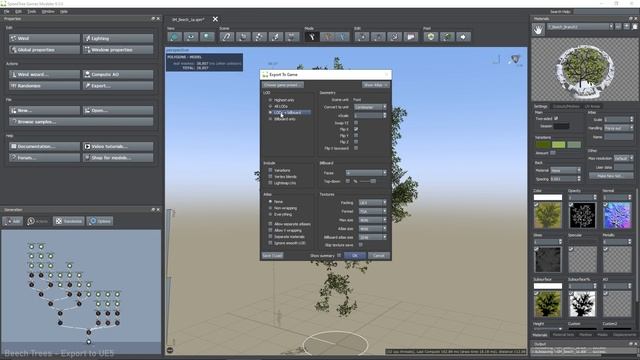Image resolution: width=640 pixels, height=360 pixels.
Task: Click the first View toolbar icon
Action: (x=174, y=37)
